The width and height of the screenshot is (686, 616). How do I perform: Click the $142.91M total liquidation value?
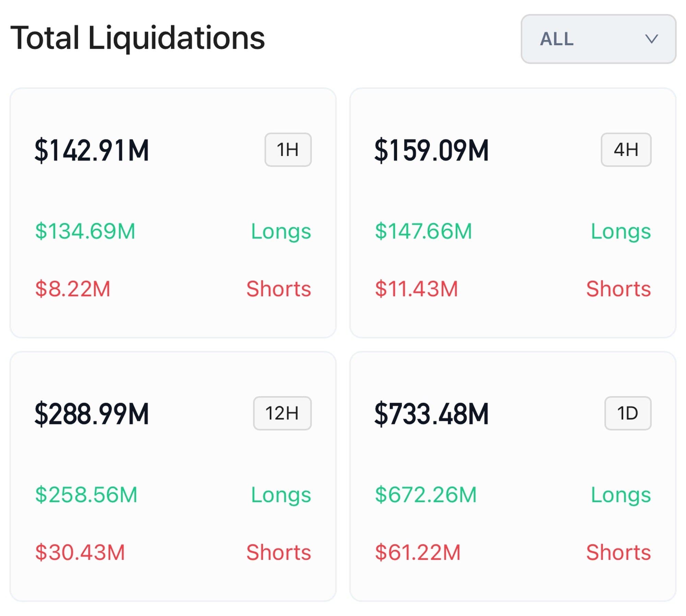(92, 150)
